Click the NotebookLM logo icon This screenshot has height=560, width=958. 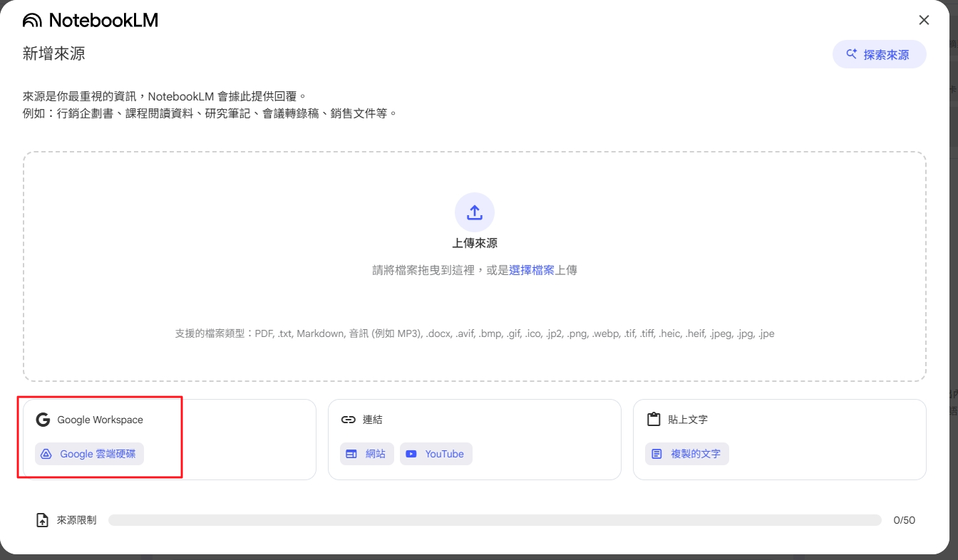[x=33, y=21]
